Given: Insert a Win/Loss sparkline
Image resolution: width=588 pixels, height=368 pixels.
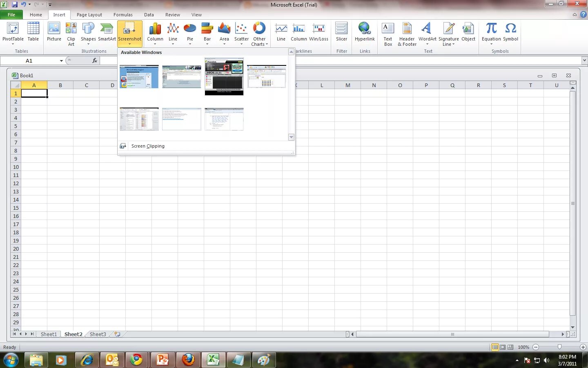Looking at the screenshot, I should pyautogui.click(x=318, y=33).
